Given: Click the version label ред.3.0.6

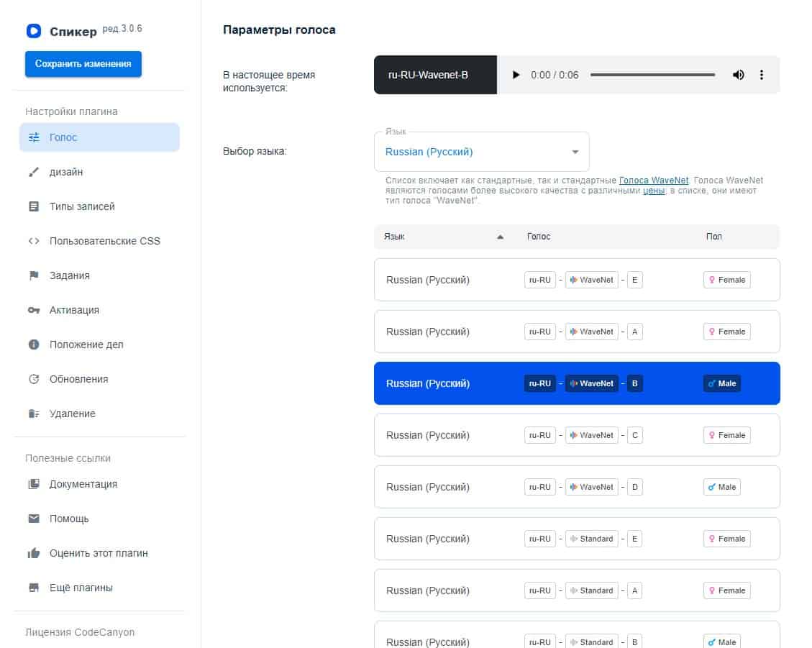Looking at the screenshot, I should [x=122, y=29].
